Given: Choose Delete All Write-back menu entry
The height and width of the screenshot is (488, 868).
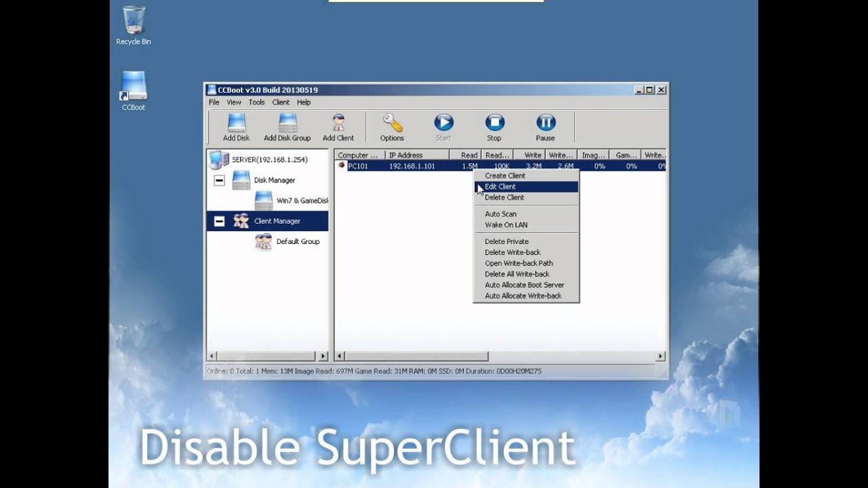Looking at the screenshot, I should [x=526, y=274].
